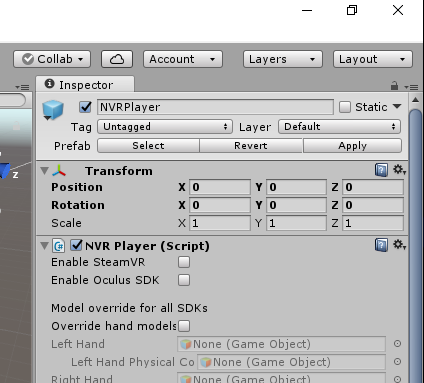Click Position Y field
This screenshot has height=383, width=424.
click(296, 187)
